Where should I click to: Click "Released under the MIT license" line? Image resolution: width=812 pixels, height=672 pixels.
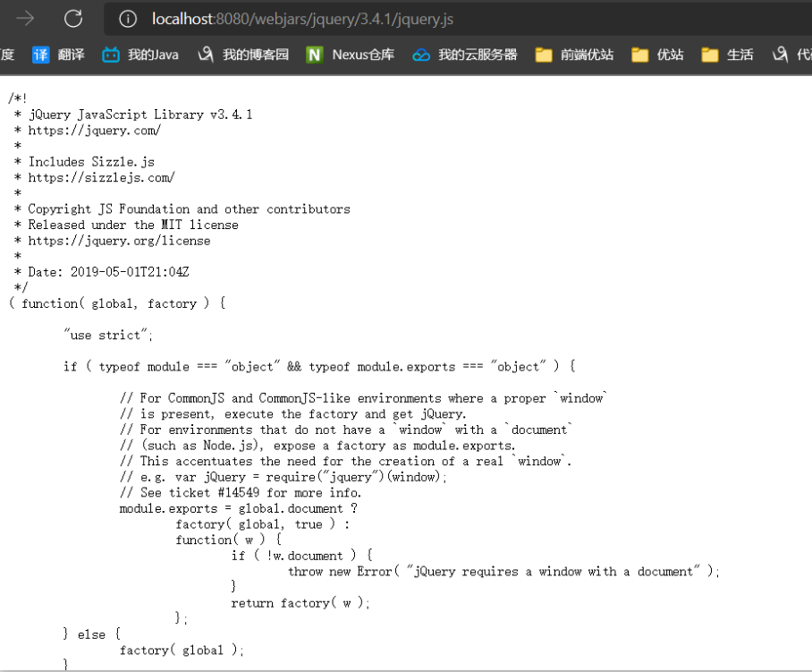click(x=133, y=225)
